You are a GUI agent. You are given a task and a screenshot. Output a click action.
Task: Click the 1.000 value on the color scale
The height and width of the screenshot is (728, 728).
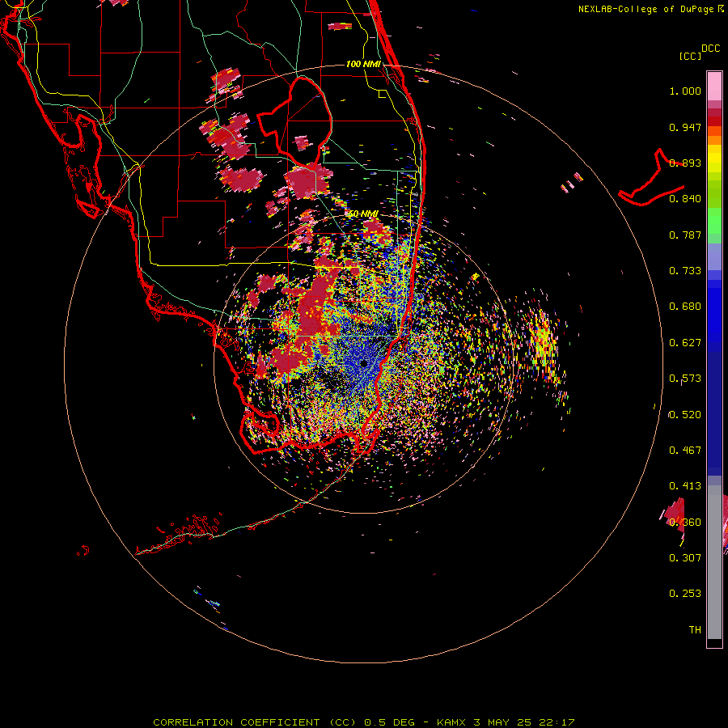[685, 91]
